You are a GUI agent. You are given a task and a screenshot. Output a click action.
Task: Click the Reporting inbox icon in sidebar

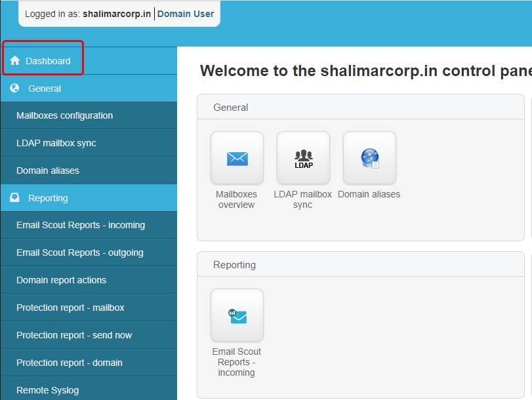pos(15,198)
